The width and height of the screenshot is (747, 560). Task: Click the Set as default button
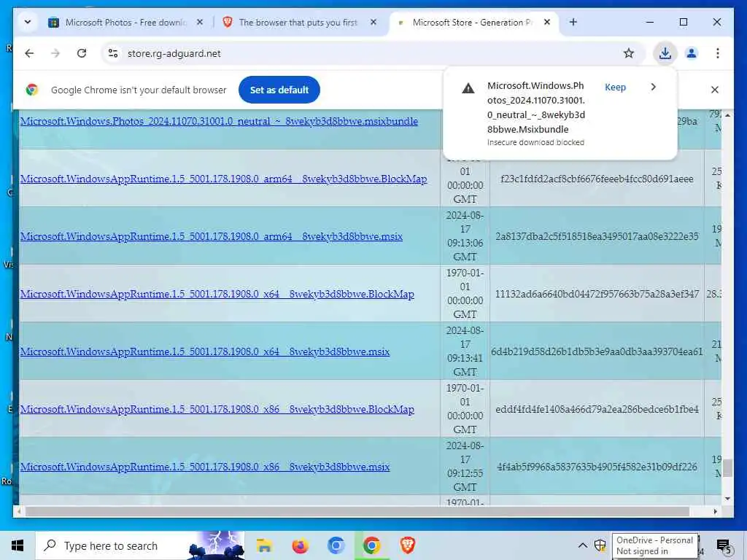pyautogui.click(x=279, y=90)
